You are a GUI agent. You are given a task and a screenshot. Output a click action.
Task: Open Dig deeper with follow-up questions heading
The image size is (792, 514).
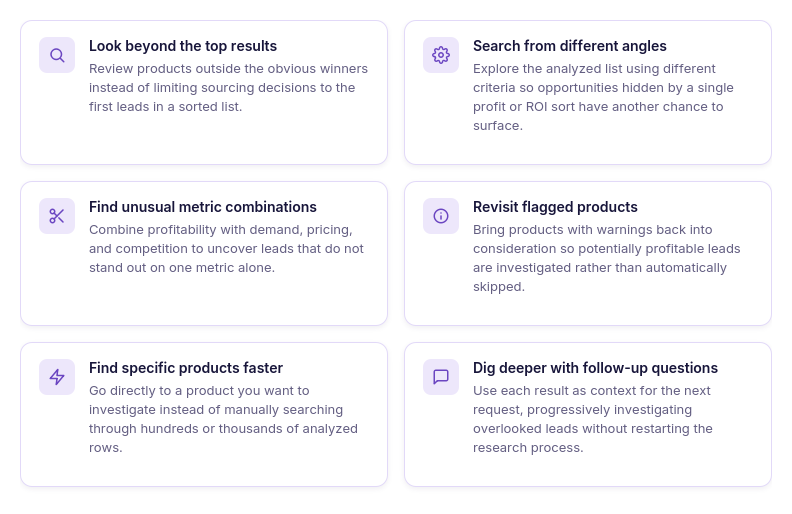coord(595,368)
